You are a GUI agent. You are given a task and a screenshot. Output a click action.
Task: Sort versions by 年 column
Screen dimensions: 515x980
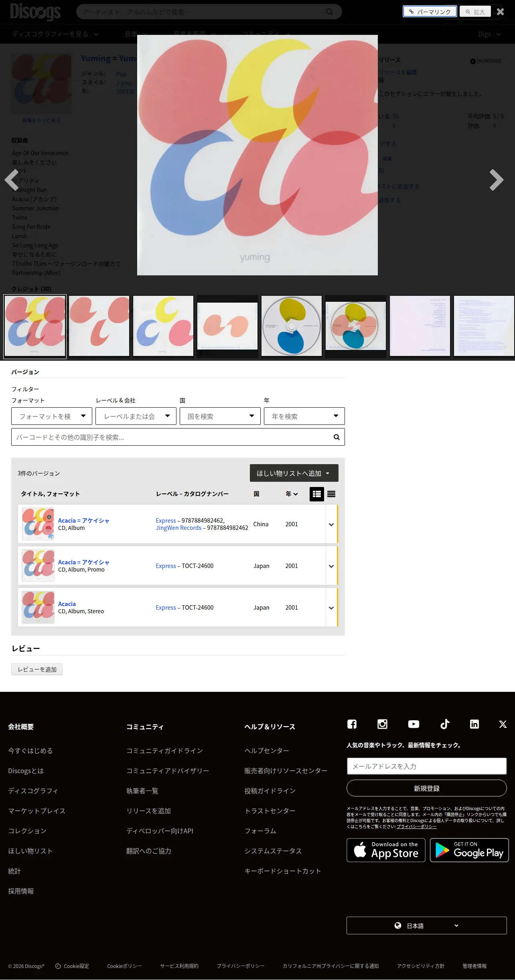(292, 494)
